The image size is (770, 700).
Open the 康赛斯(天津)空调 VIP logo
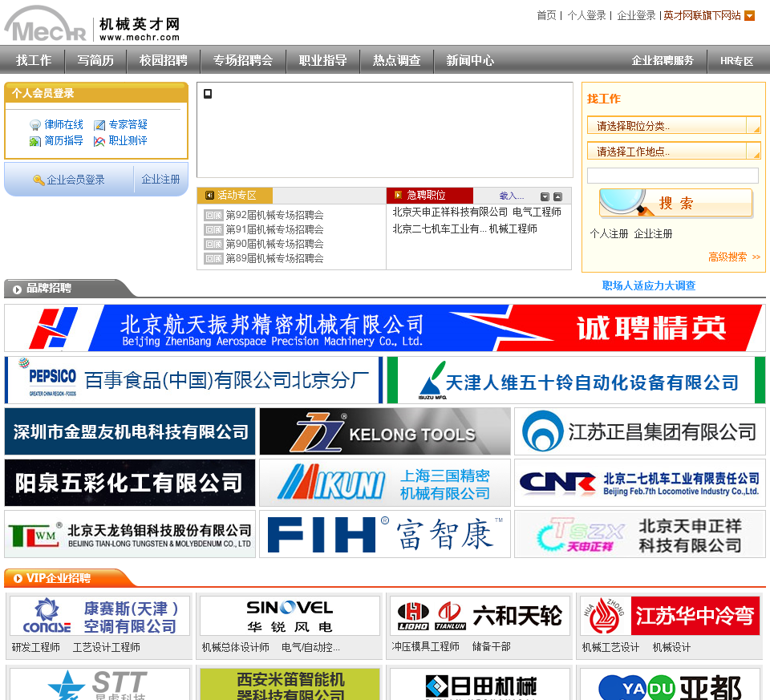point(99,616)
